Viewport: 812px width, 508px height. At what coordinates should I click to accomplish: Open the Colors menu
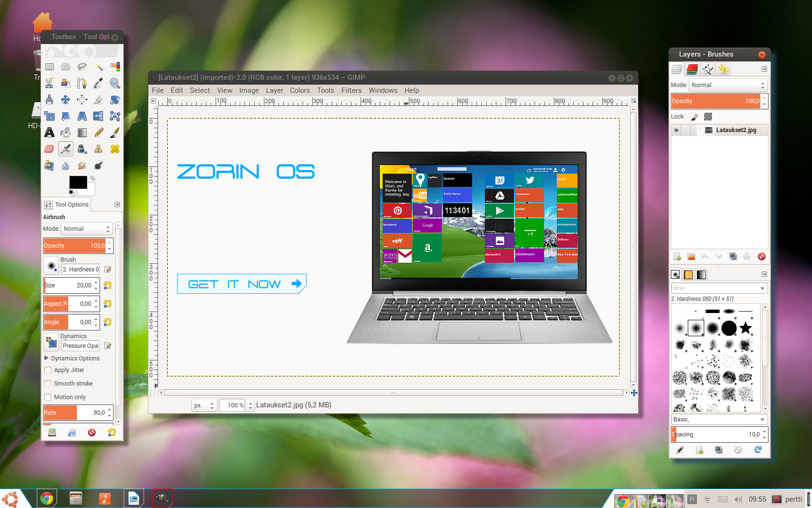tap(300, 90)
